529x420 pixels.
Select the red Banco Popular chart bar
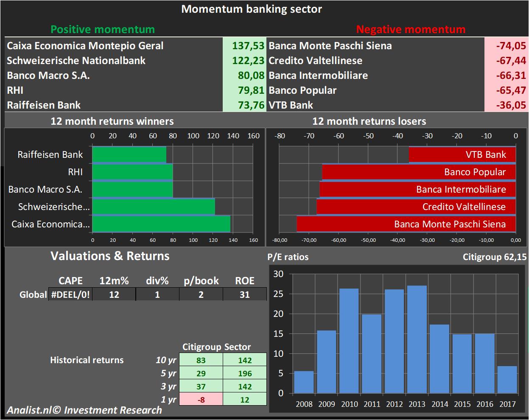pyautogui.click(x=419, y=172)
